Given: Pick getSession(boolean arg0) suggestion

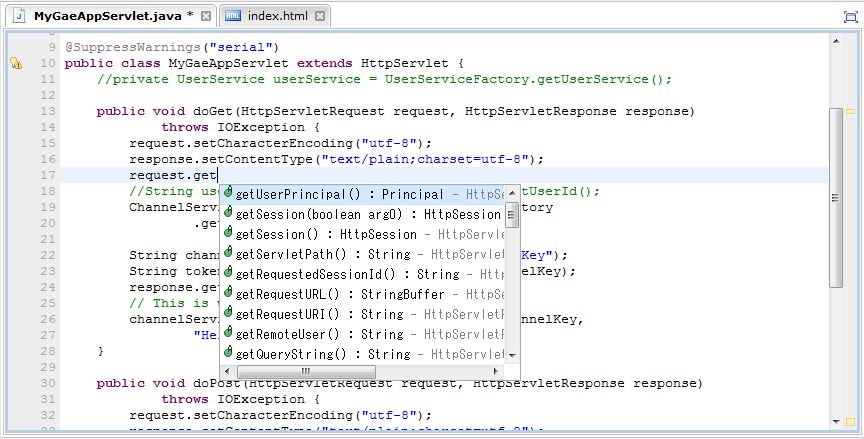Looking at the screenshot, I should click(x=366, y=214).
